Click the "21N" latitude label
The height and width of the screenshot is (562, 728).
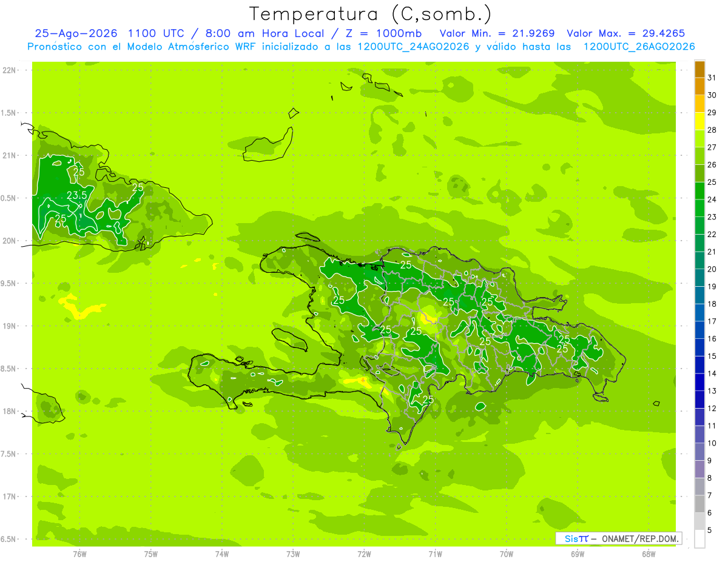click(8, 155)
